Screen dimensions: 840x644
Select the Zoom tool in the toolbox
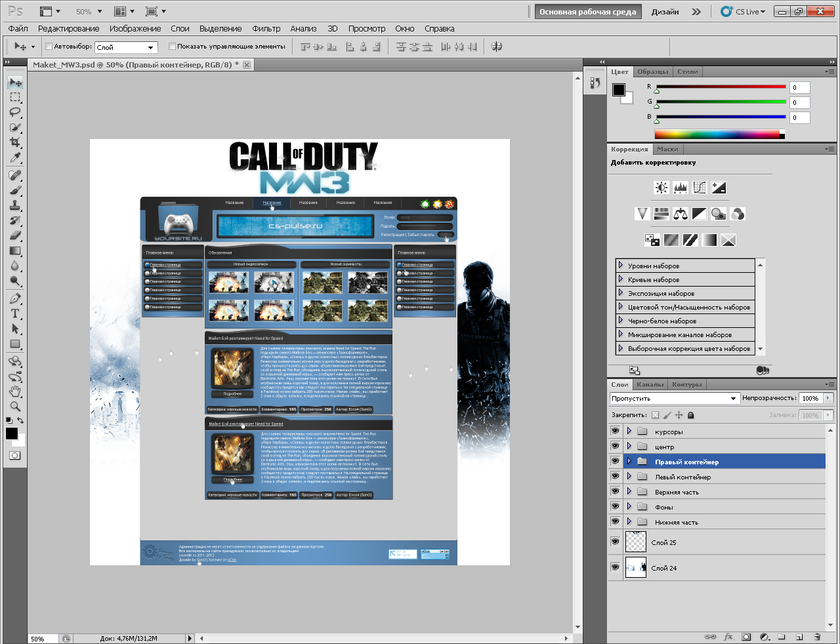15,407
